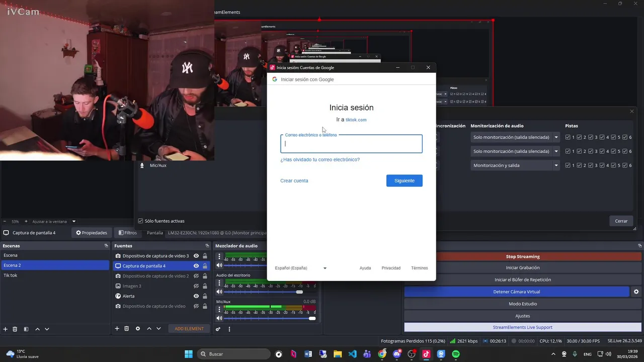Screen dimensions: 644x362
Task: Open Word from the taskbar
Action: 308,354
